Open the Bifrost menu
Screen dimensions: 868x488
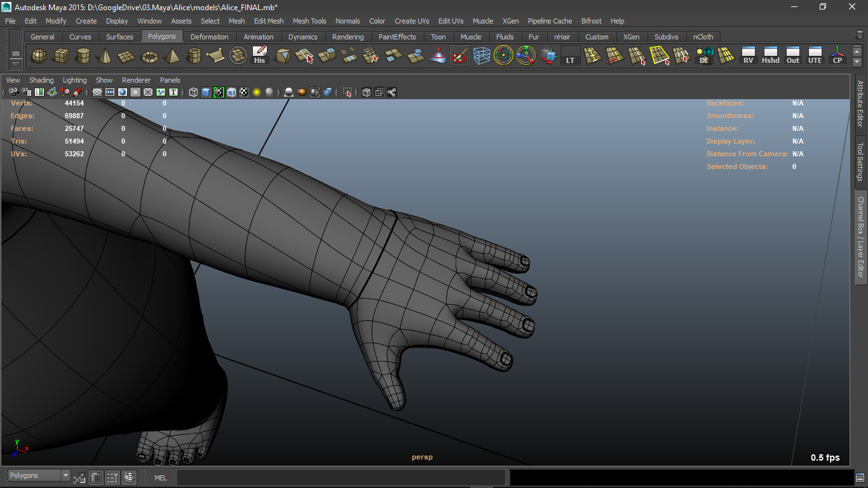(x=591, y=21)
